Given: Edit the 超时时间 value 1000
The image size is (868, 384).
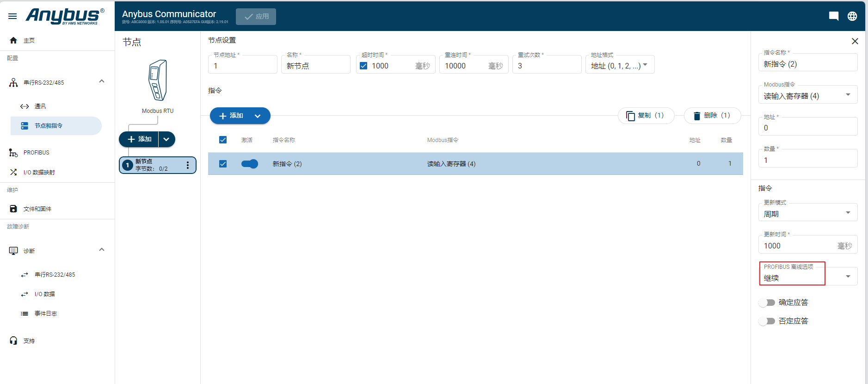Looking at the screenshot, I should (x=391, y=66).
